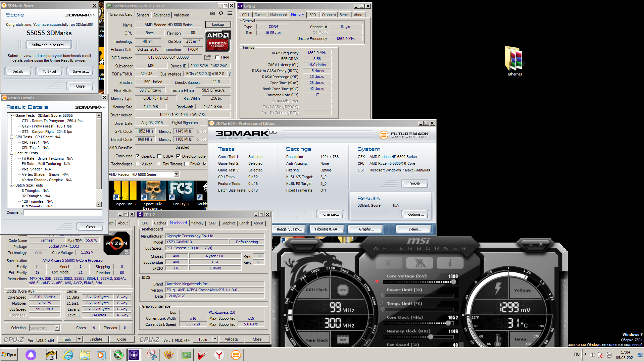Click the red triangle beside Core Voltage
This screenshot has width=644, height=362.
377,281
